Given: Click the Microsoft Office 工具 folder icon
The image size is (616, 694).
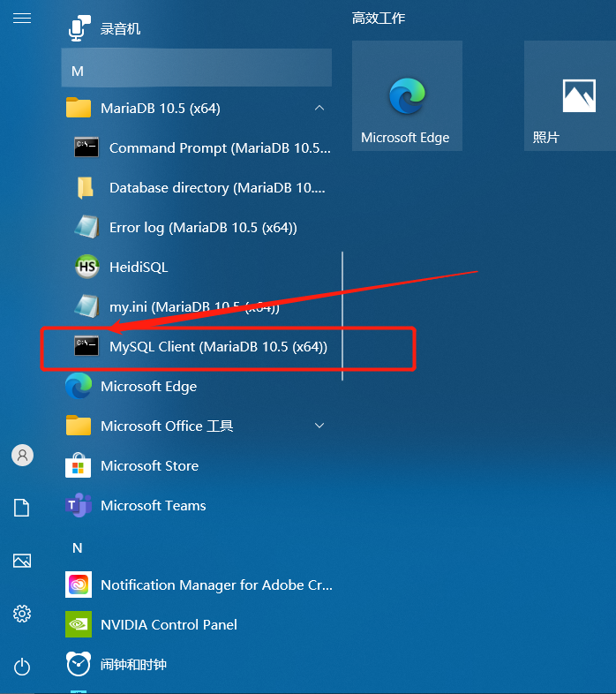Looking at the screenshot, I should tap(79, 426).
